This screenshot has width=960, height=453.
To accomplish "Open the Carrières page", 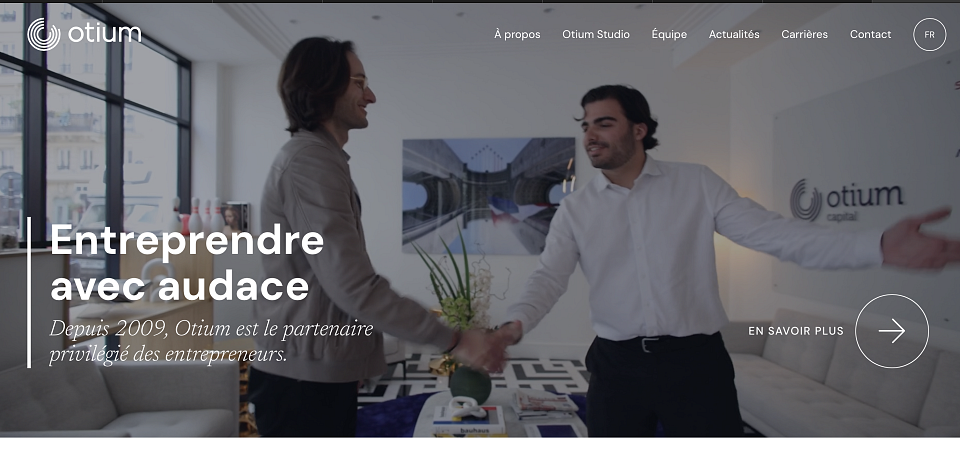I will pos(804,35).
